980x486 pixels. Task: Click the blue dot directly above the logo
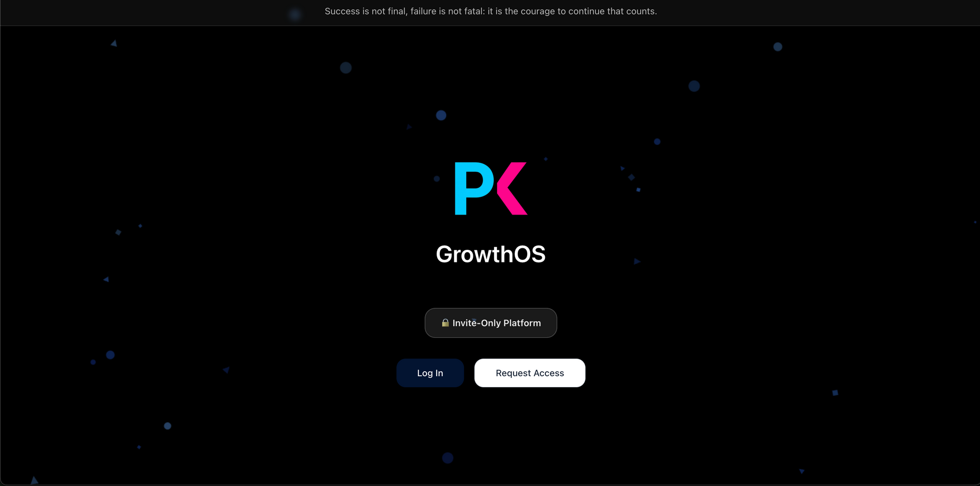point(441,115)
